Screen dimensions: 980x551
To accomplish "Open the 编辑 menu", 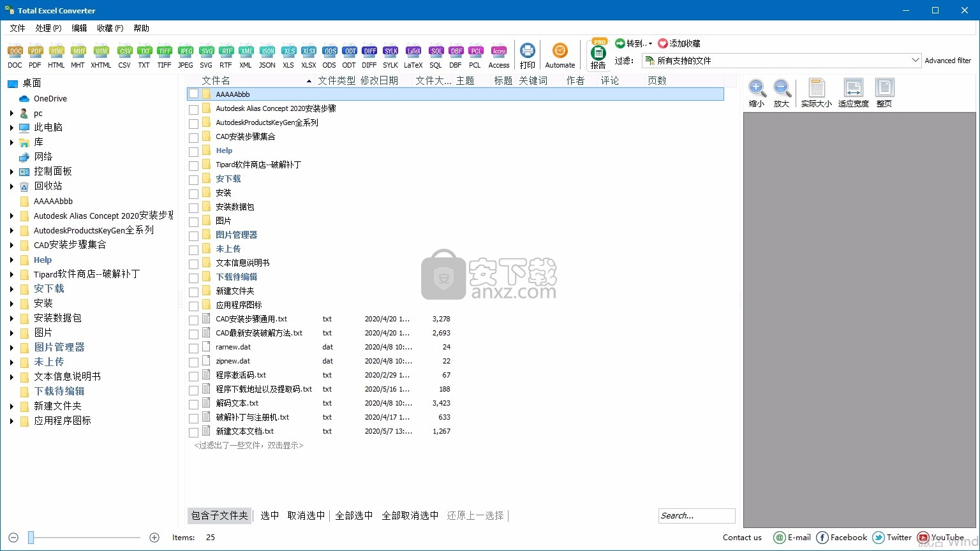I will [x=79, y=28].
